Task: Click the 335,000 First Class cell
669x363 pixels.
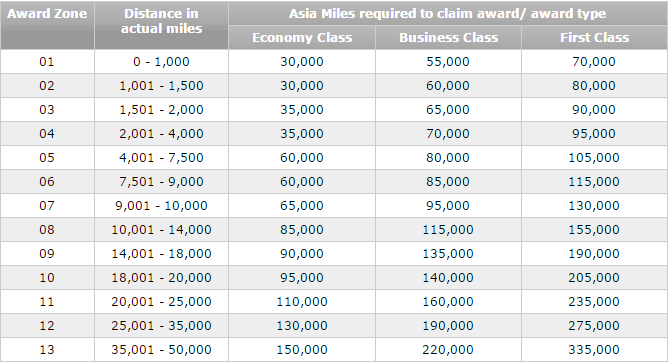Action: [594, 350]
